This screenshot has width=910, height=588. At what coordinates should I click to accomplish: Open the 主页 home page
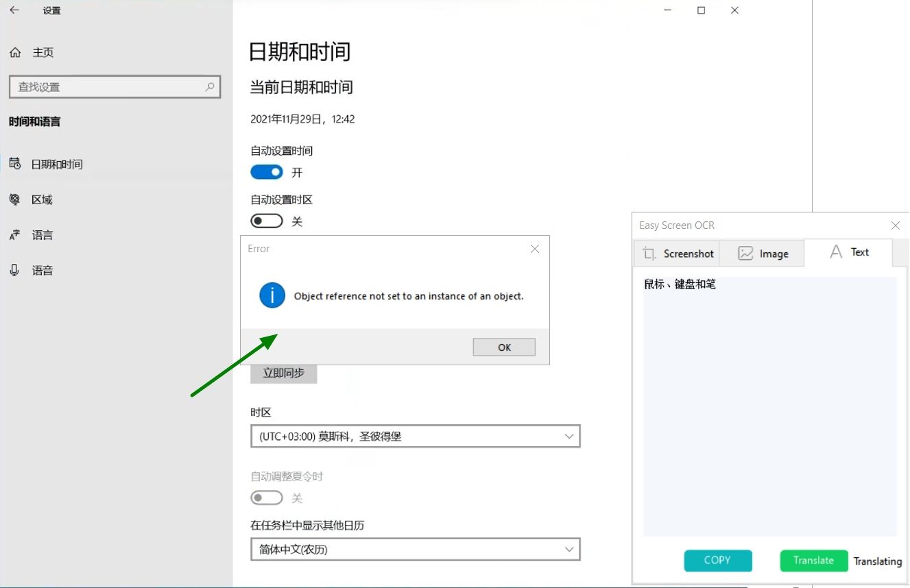32,53
